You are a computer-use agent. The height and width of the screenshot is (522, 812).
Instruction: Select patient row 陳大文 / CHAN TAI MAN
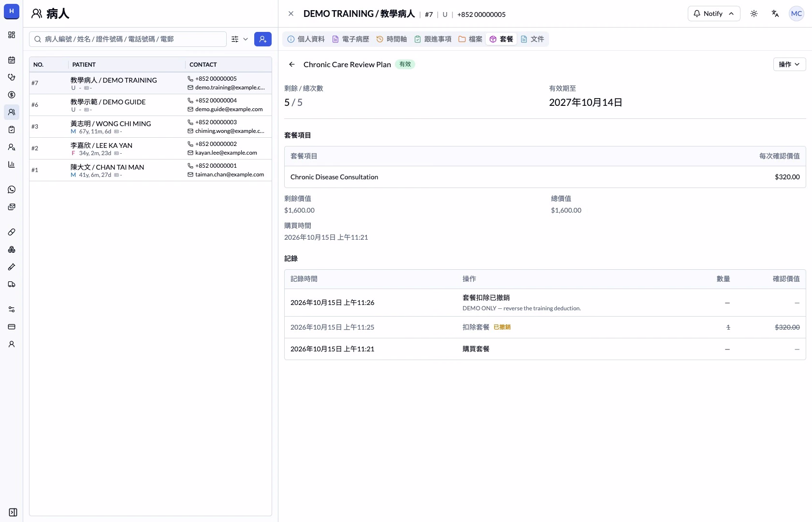[x=150, y=170]
